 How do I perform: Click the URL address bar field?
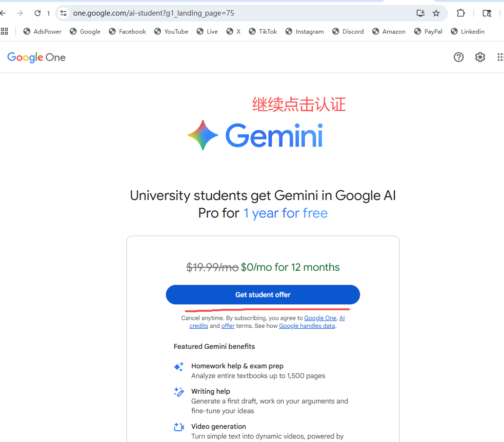tap(234, 13)
